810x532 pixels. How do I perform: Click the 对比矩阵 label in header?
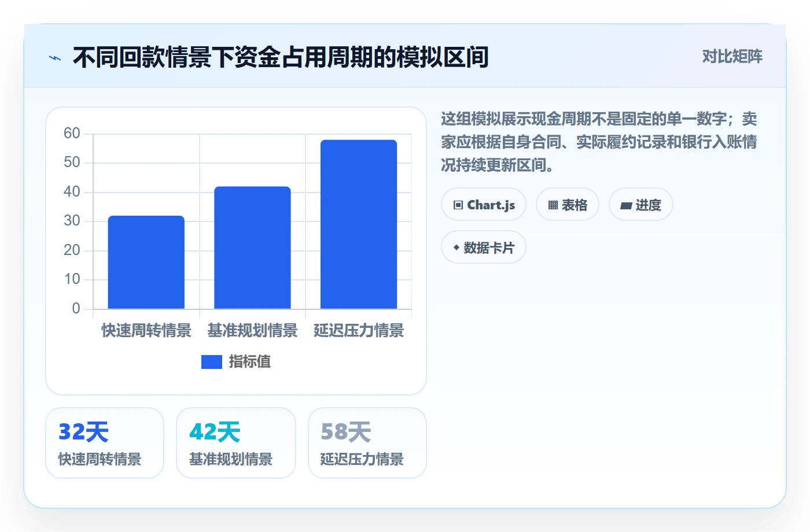tap(732, 57)
